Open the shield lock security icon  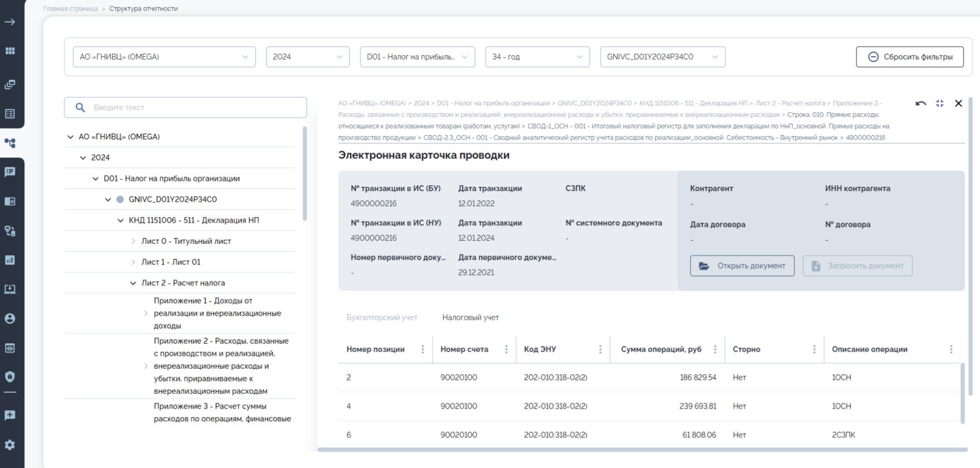coord(10,376)
